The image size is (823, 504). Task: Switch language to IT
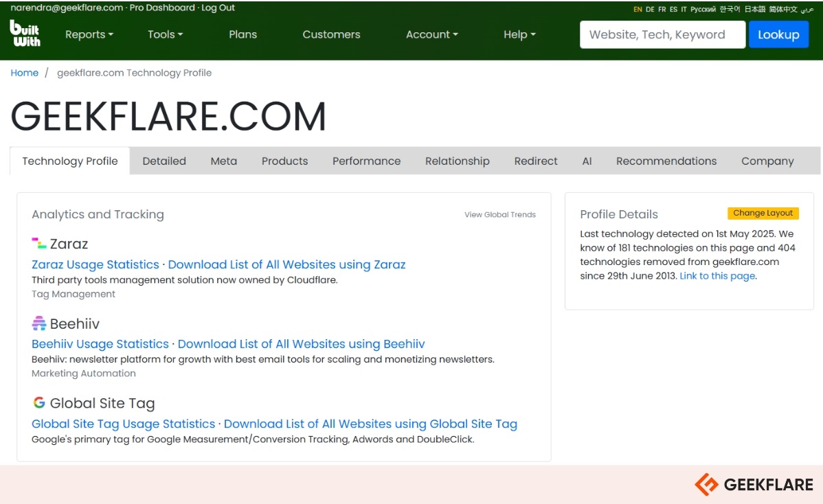point(684,10)
